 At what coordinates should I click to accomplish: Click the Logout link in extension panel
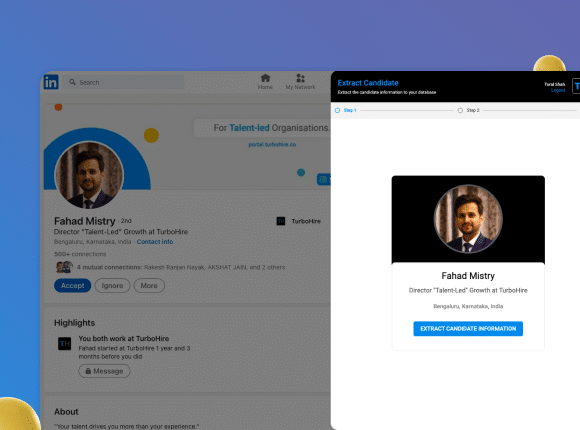point(558,90)
